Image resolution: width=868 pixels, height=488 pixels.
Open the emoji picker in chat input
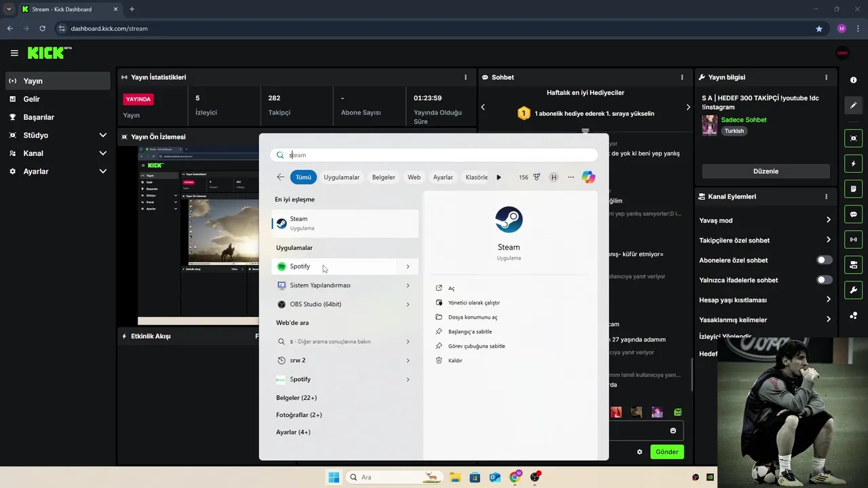pyautogui.click(x=673, y=430)
